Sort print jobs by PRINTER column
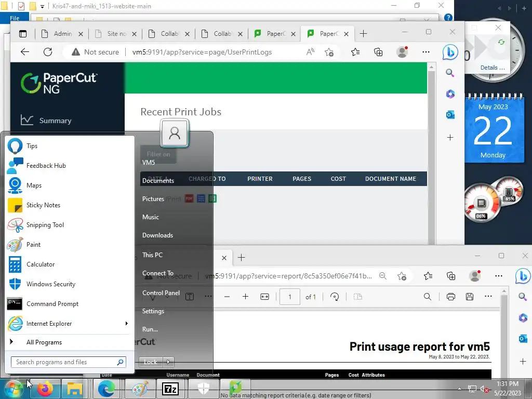This screenshot has height=399, width=532. pos(260,179)
